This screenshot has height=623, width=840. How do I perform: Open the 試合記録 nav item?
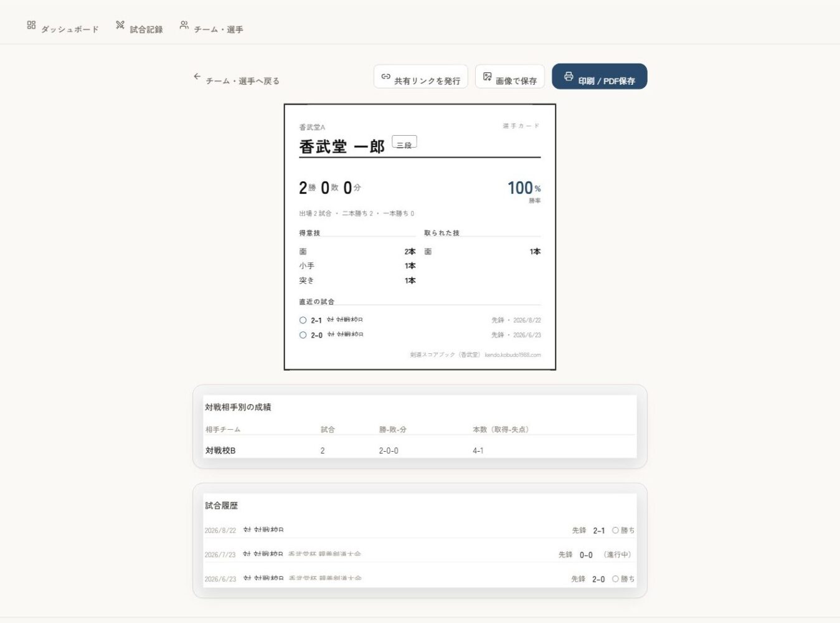point(139,27)
